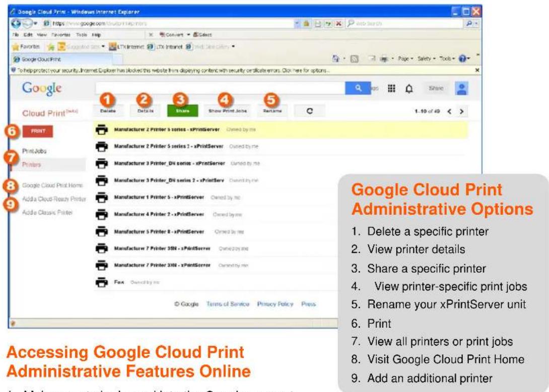The width and height of the screenshot is (549, 392).
Task: Click printer icon for Manufacturer 4 Printer 2
Action: 102,214
